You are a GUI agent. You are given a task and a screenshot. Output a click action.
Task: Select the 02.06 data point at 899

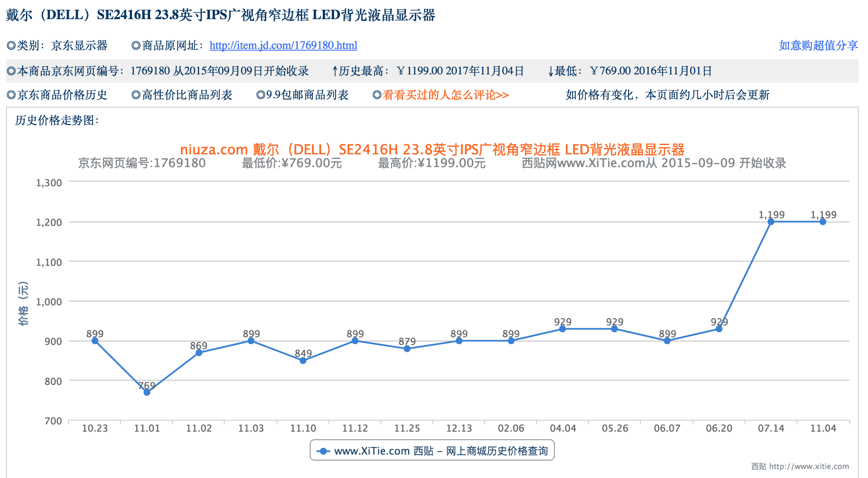511,341
